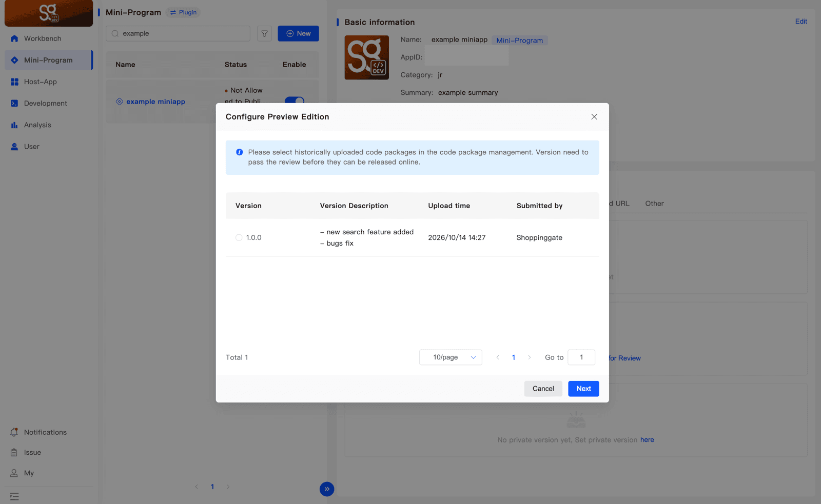Viewport: 821px width, 504px height.
Task: Toggle the Enable switch for example miniapp
Action: [295, 100]
